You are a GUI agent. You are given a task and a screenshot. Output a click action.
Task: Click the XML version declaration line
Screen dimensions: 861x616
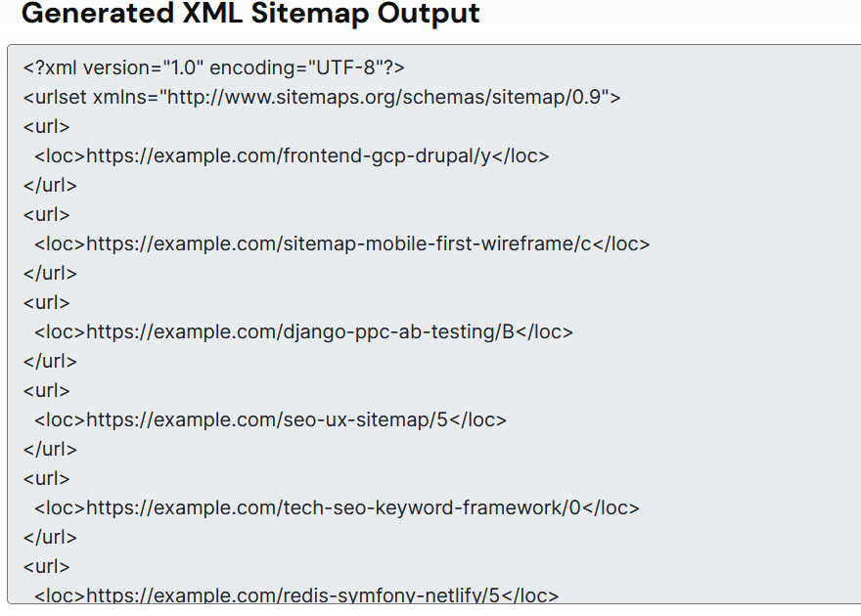(214, 67)
